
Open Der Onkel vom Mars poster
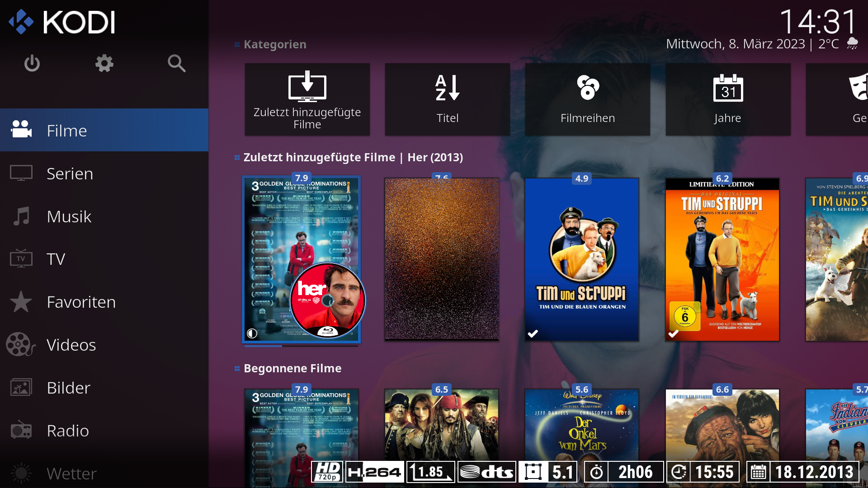[582, 438]
